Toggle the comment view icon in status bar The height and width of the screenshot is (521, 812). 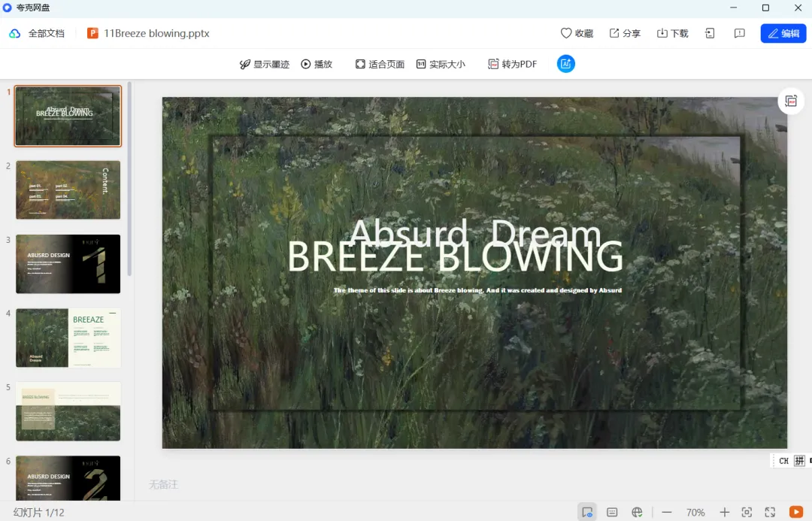pyautogui.click(x=586, y=512)
